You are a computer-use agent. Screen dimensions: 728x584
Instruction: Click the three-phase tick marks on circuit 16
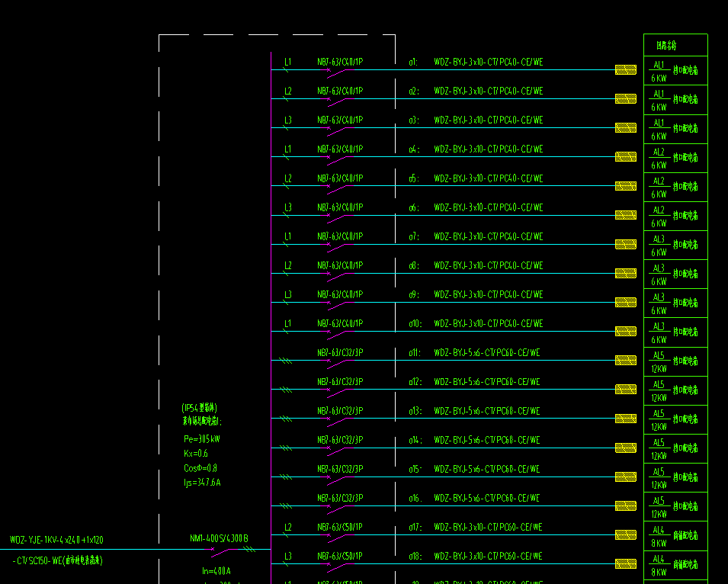pyautogui.click(x=286, y=506)
